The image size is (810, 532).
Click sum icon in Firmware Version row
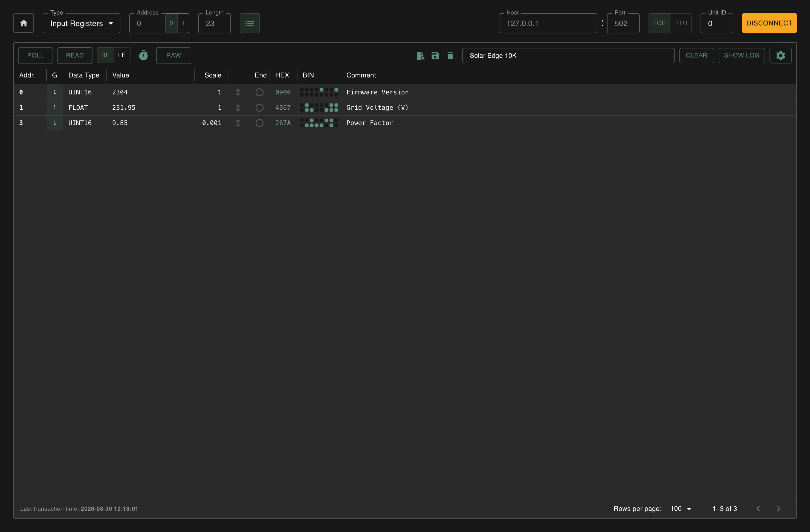pyautogui.click(x=238, y=92)
